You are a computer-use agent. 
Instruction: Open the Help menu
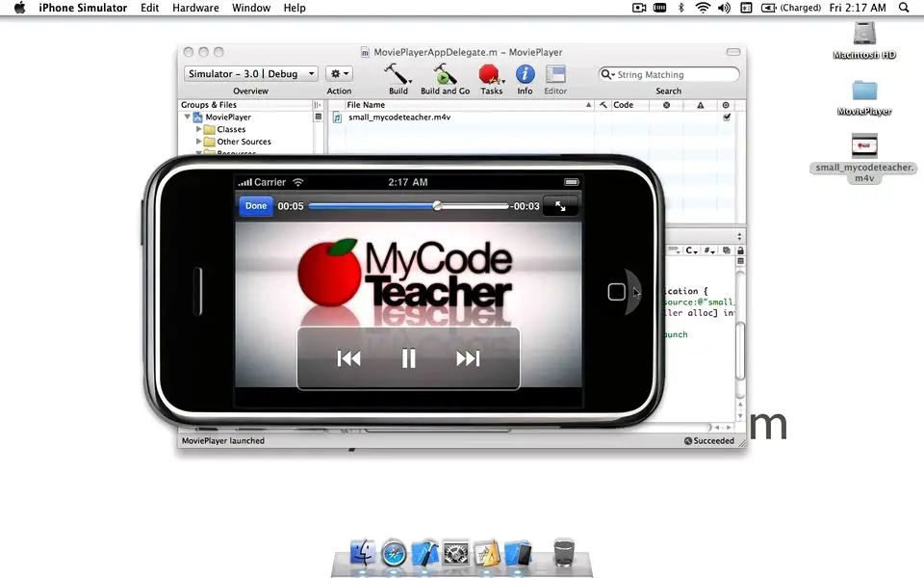point(295,8)
